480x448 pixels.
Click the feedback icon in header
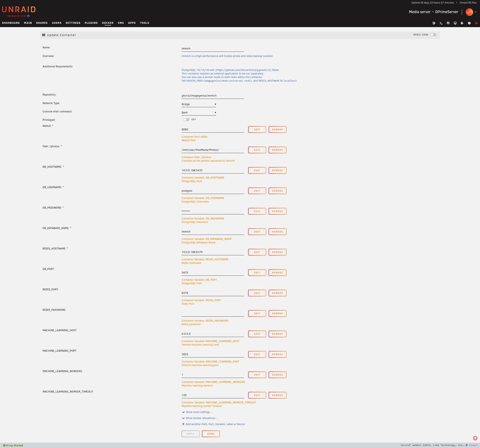[x=448, y=23]
